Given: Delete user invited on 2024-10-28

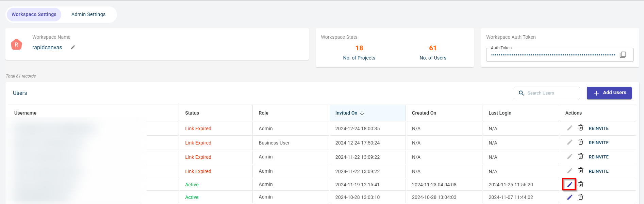Looking at the screenshot, I should tap(581, 197).
